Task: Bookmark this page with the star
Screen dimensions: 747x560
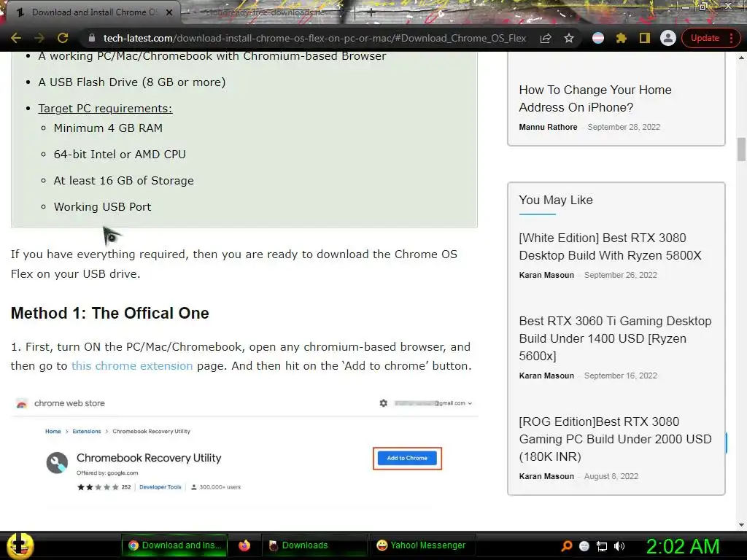Action: coord(569,38)
